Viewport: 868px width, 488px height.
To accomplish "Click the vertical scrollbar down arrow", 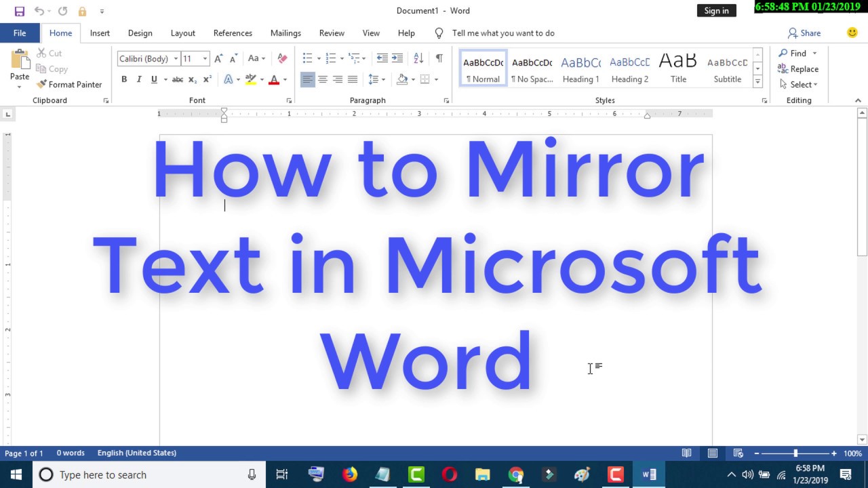I will click(862, 439).
